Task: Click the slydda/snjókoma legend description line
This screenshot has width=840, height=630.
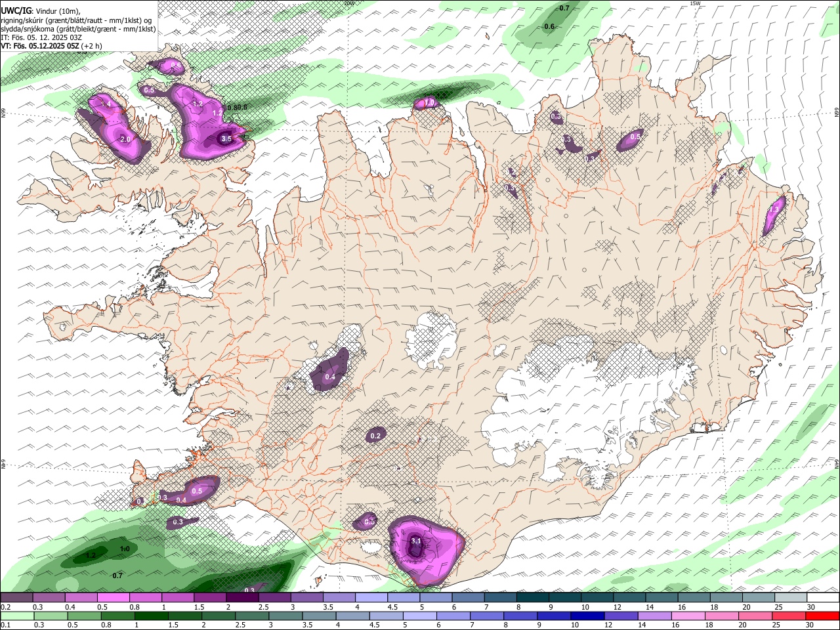Action: click(x=78, y=29)
